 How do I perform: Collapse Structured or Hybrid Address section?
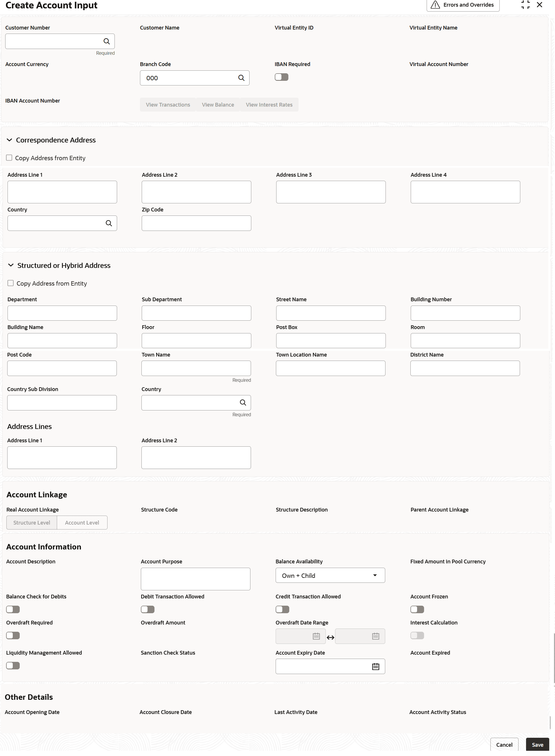click(x=11, y=265)
